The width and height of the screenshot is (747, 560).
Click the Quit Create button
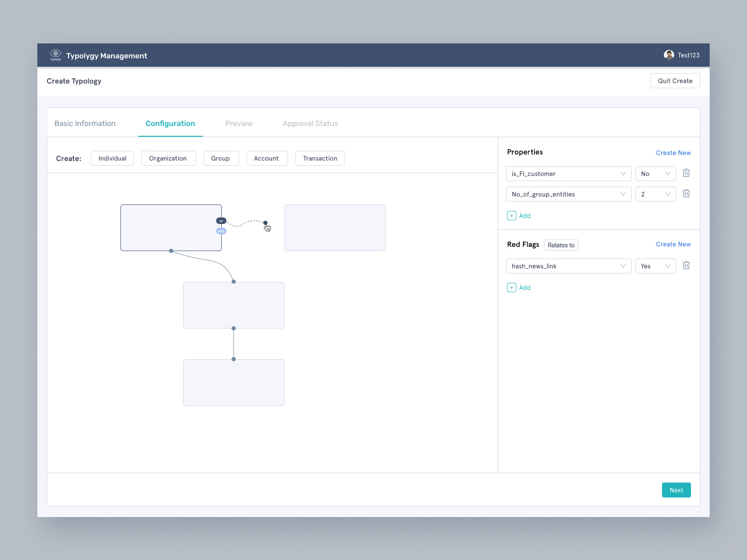point(675,81)
